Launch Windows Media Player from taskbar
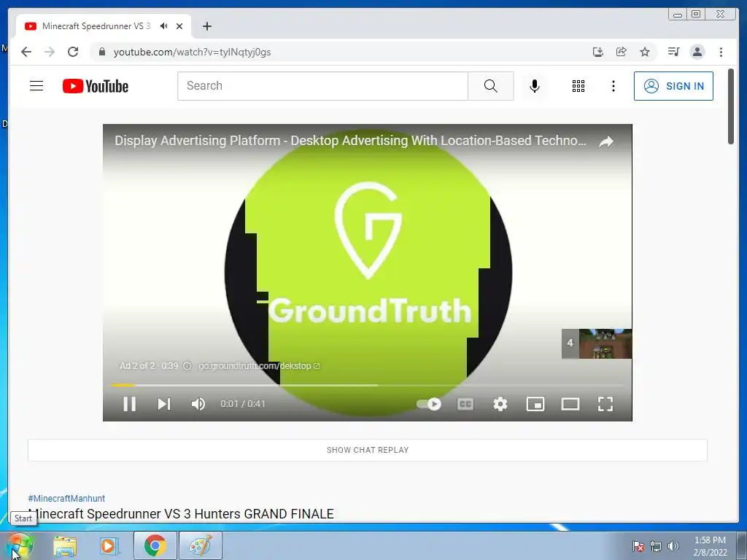This screenshot has width=747, height=560. [x=109, y=546]
